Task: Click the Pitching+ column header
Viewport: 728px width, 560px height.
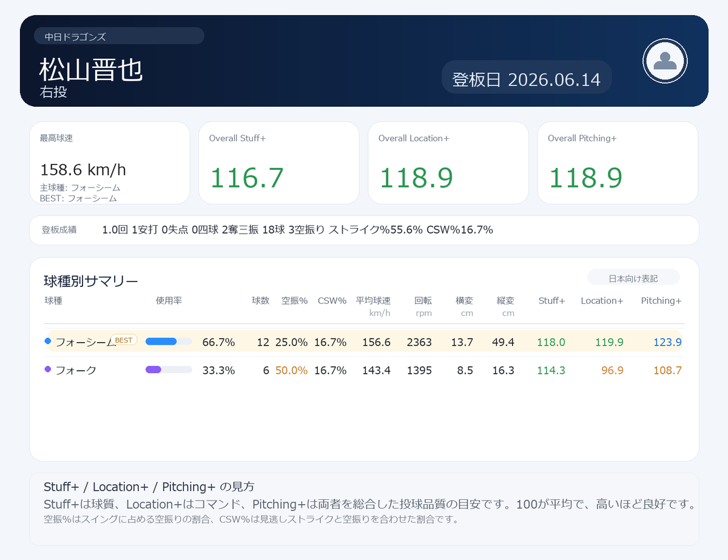Action: tap(661, 300)
